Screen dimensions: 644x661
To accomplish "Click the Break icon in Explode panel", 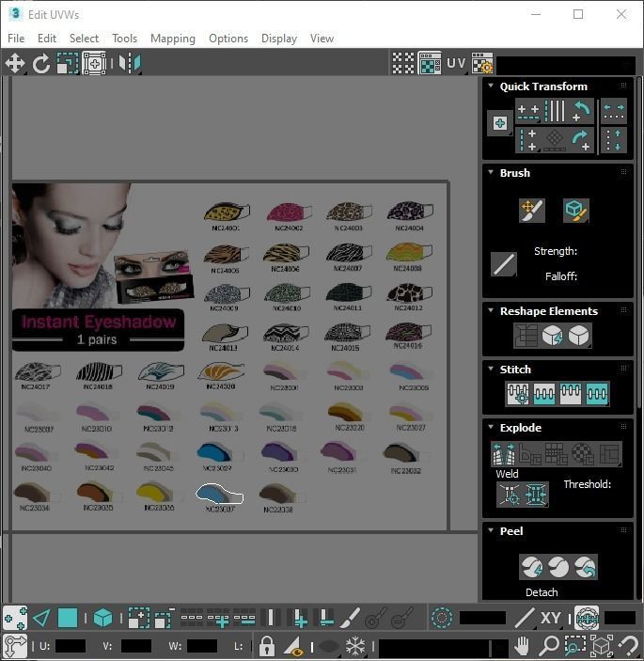I will click(504, 453).
